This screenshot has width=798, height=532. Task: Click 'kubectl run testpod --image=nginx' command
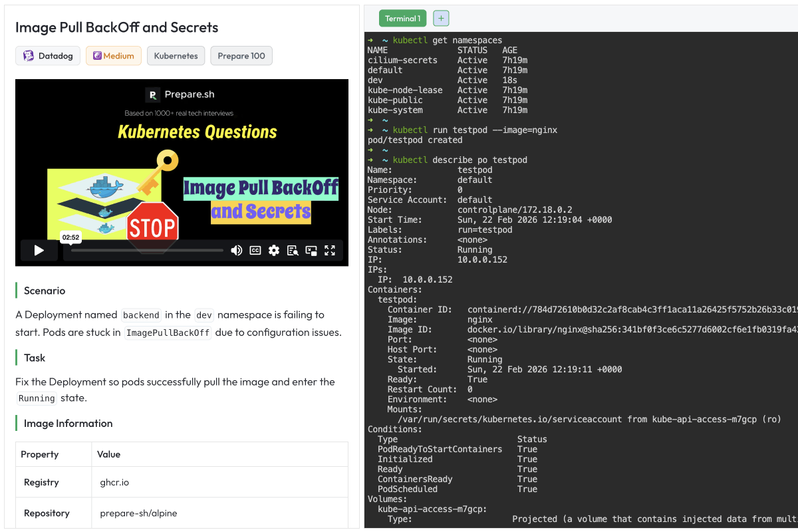(x=475, y=130)
